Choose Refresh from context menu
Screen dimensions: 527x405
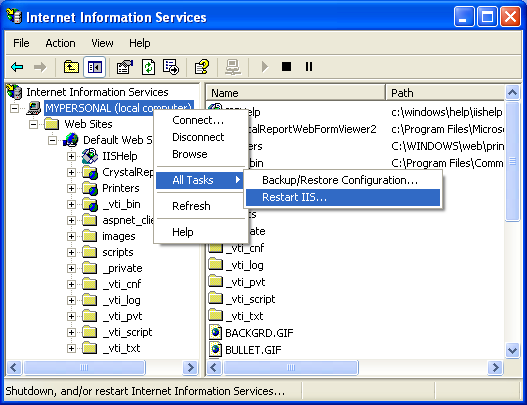point(200,206)
